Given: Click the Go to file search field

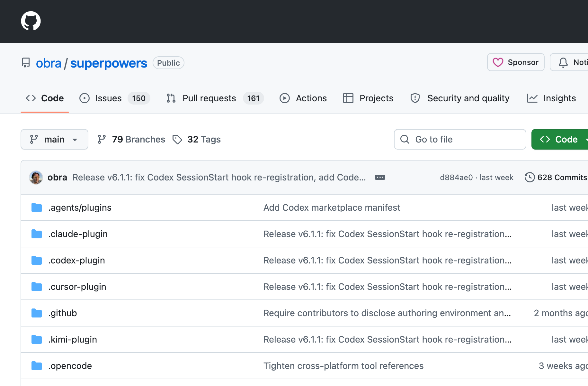Looking at the screenshot, I should pos(460,139).
